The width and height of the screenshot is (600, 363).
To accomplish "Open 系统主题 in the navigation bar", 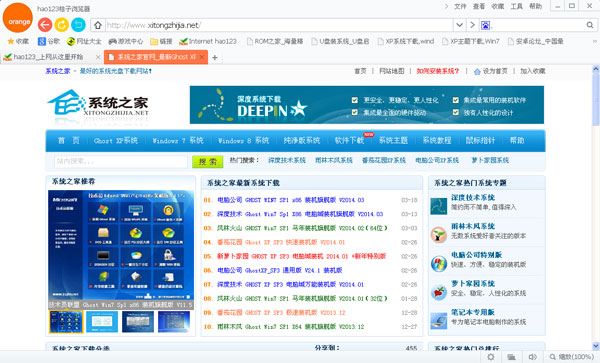I will (x=393, y=141).
